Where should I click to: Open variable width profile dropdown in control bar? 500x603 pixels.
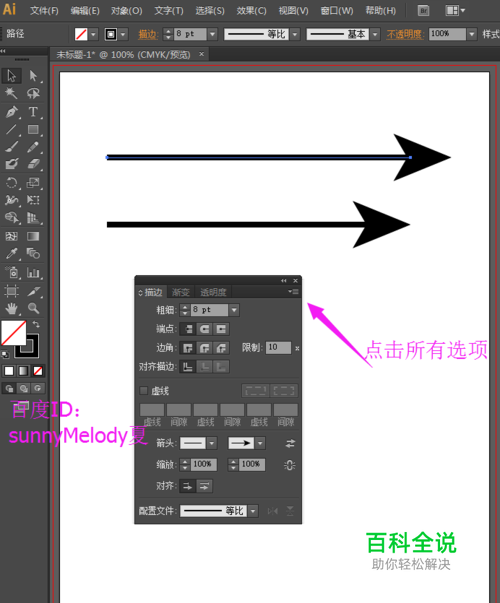tap(295, 34)
